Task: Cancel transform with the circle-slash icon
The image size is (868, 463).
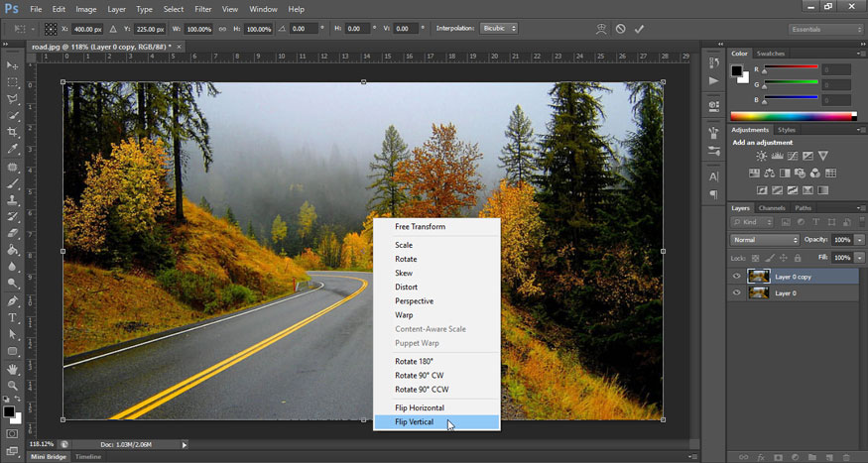Action: (x=620, y=29)
